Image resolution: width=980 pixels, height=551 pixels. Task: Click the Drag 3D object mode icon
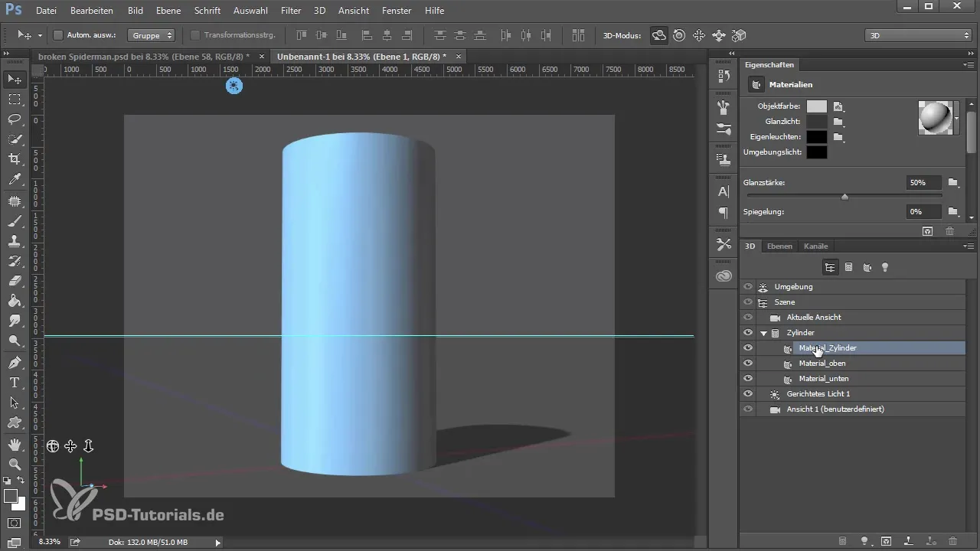699,35
